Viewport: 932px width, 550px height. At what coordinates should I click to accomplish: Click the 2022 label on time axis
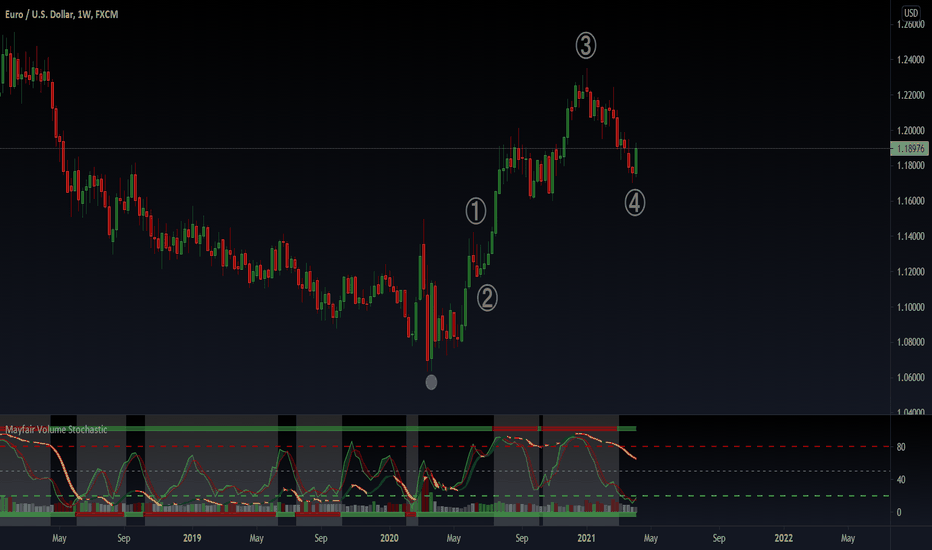click(x=783, y=538)
